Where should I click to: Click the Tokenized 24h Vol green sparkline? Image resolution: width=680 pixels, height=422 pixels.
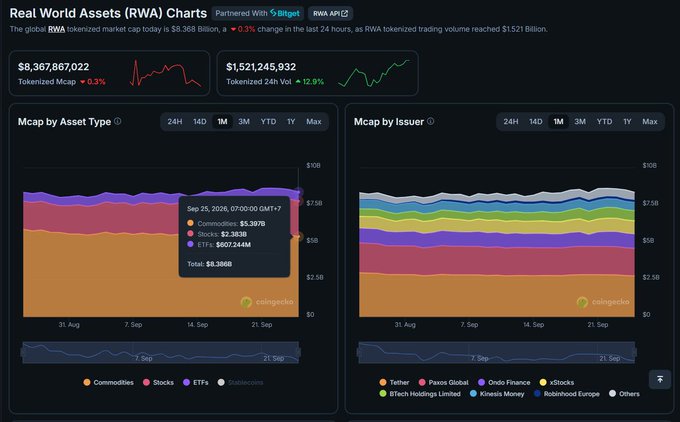[374, 73]
